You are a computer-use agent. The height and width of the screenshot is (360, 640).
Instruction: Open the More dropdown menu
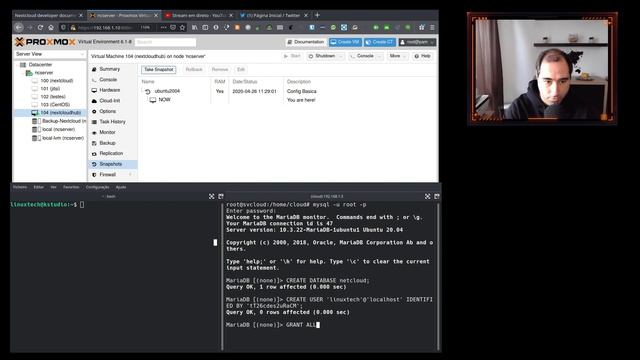tap(397, 56)
